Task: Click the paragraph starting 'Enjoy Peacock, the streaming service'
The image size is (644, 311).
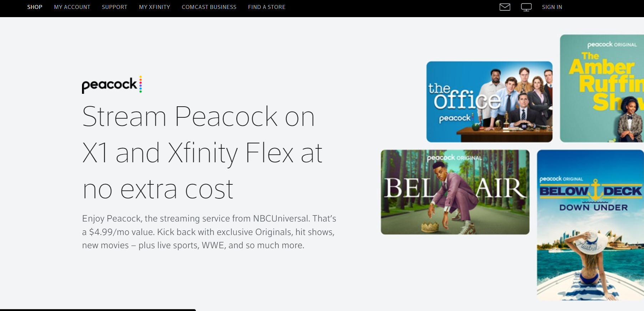Action: 209,232
